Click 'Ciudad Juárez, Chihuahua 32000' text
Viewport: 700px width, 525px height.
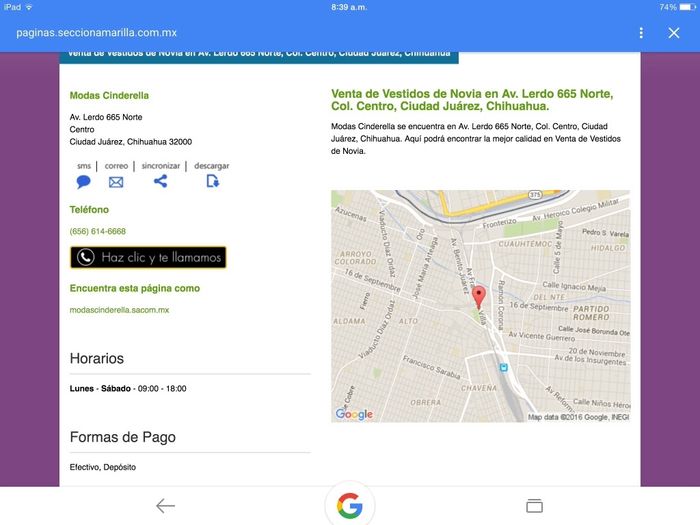(x=130, y=142)
